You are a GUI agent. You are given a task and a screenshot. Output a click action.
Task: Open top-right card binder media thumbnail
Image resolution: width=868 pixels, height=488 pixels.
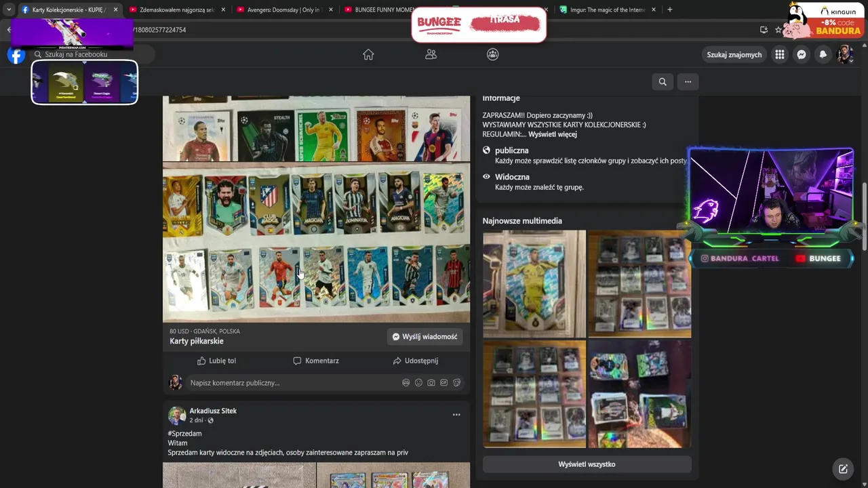tap(639, 283)
